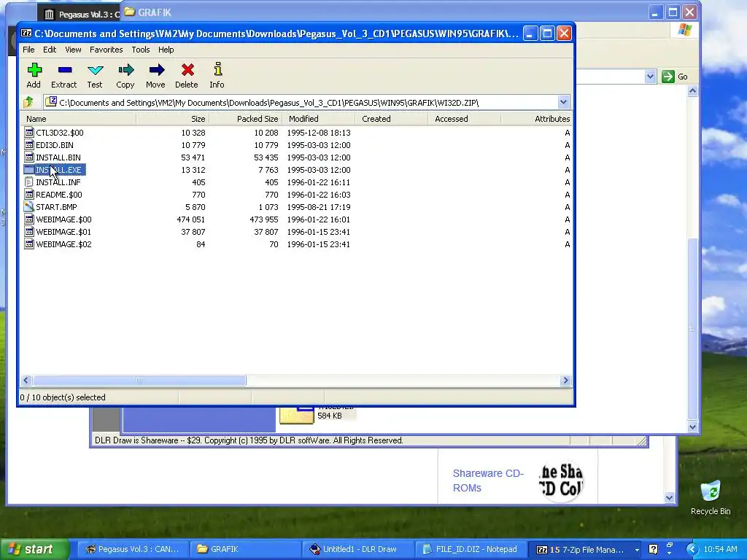Open the Help menu

pyautogui.click(x=166, y=50)
